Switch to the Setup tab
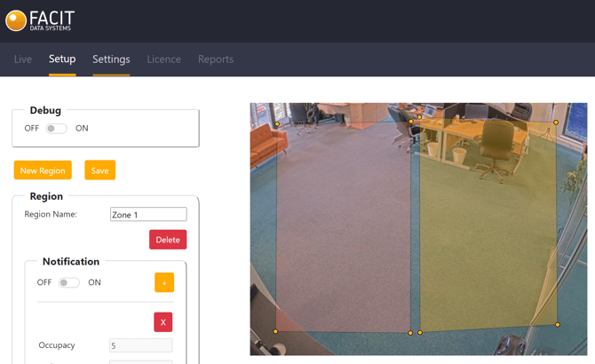595x364 pixels. click(62, 59)
